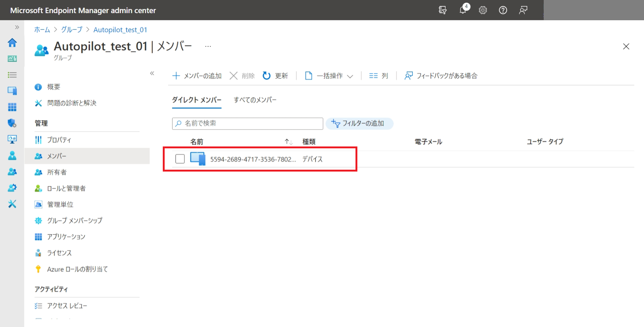Open the Users icon in the rail
Image resolution: width=644 pixels, height=327 pixels.
click(x=12, y=155)
